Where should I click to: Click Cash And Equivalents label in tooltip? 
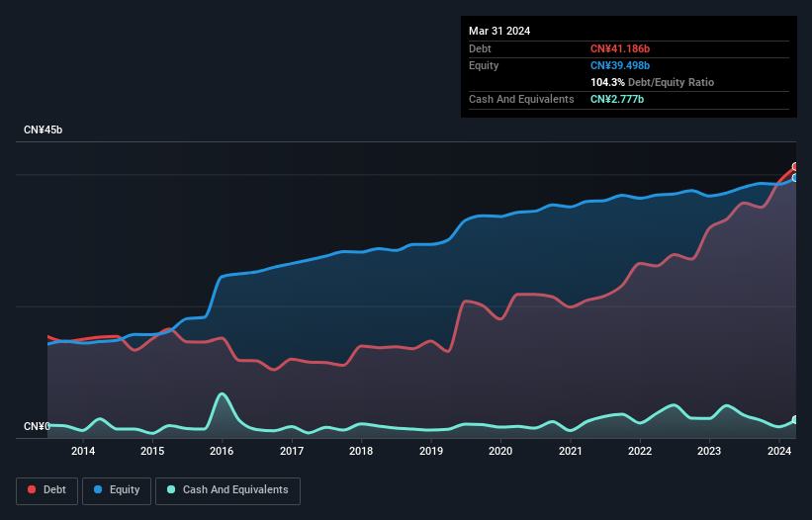[521, 99]
